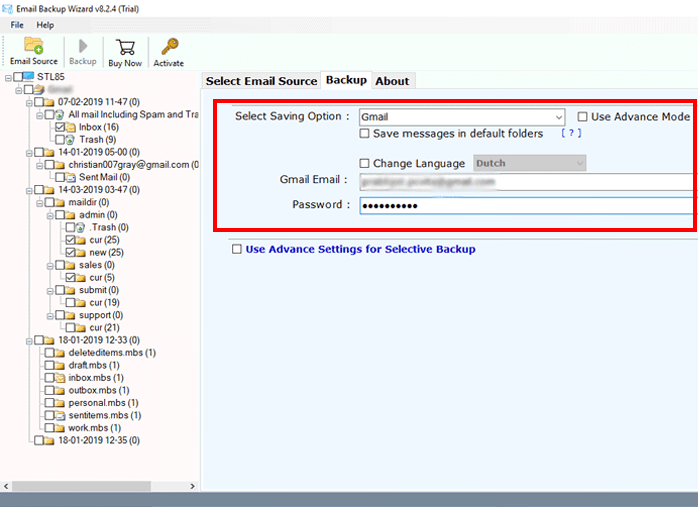Check the Trash (9) checkbox
The height and width of the screenshot is (507, 698).
click(x=60, y=140)
